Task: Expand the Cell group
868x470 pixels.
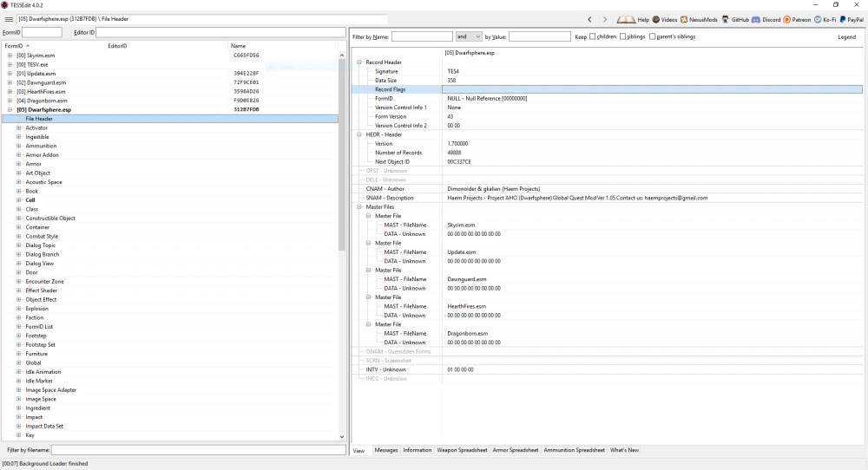Action: click(x=19, y=200)
